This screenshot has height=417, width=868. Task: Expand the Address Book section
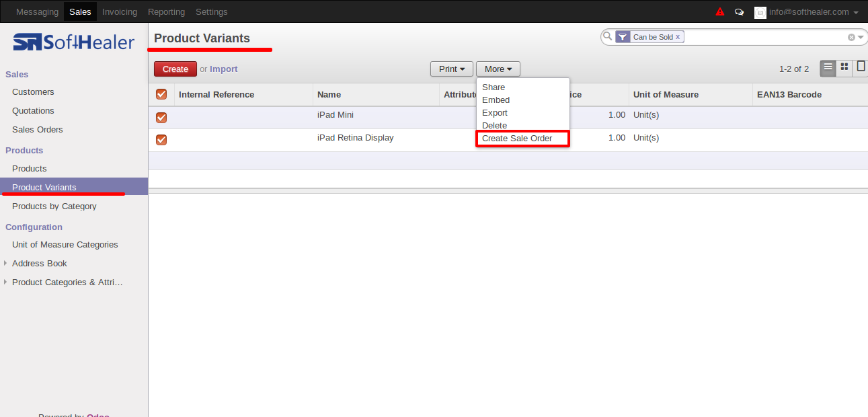tap(40, 263)
